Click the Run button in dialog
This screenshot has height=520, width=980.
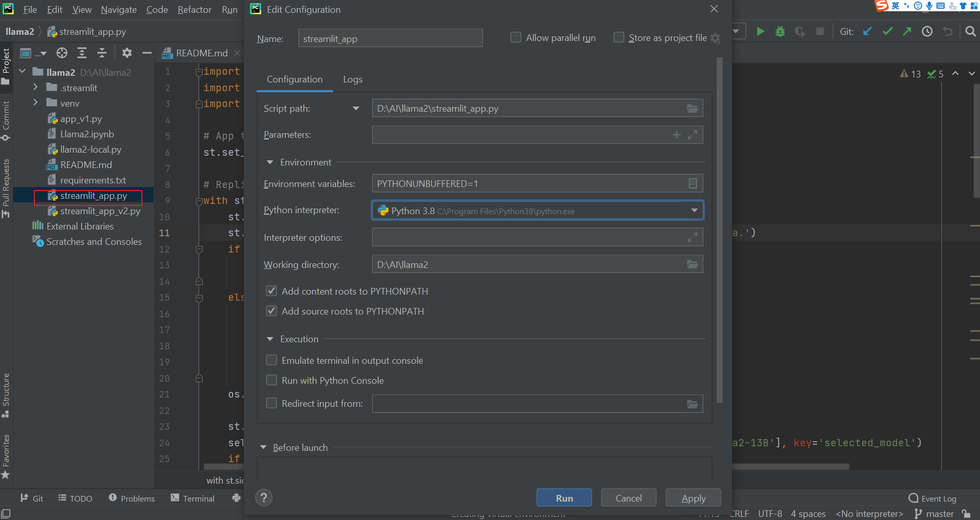(x=564, y=498)
